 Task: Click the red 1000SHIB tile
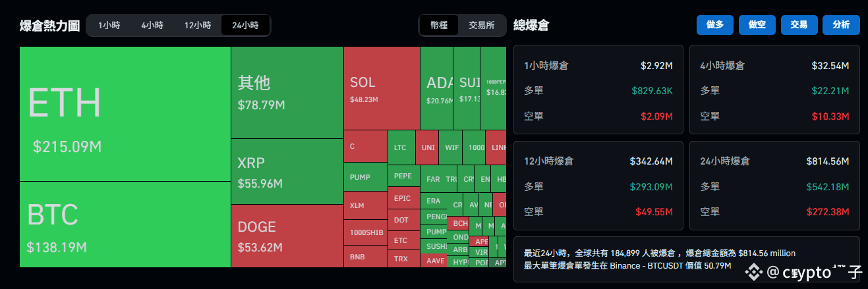pyautogui.click(x=366, y=232)
